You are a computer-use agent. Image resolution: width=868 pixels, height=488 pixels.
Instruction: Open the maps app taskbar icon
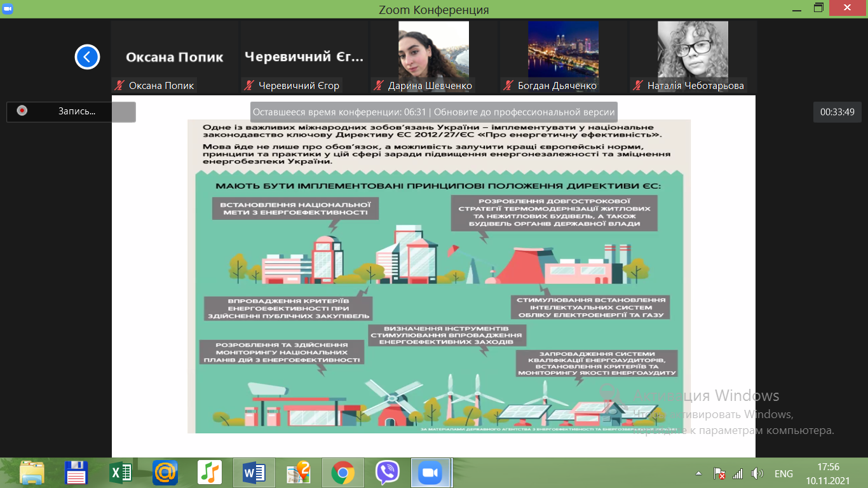[x=298, y=473]
